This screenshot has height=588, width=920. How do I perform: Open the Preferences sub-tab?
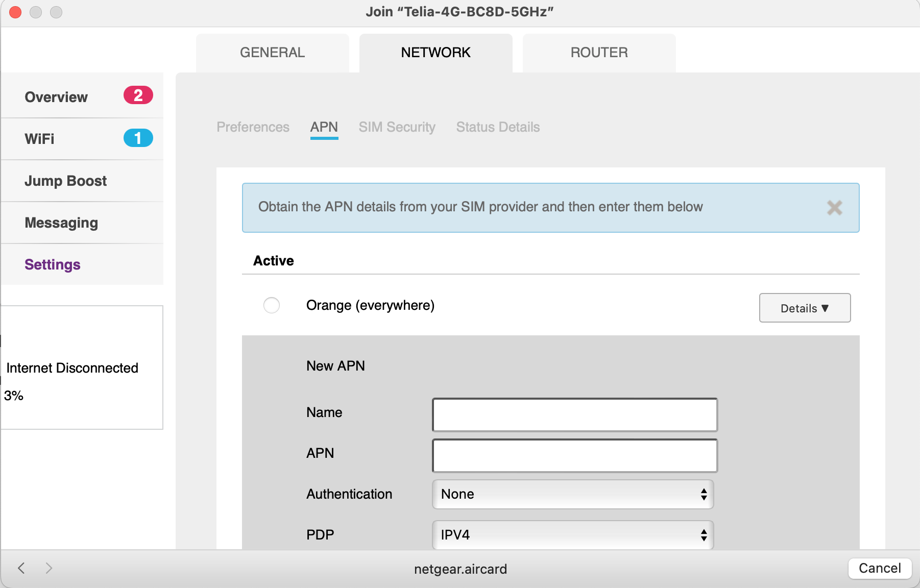[x=253, y=127]
